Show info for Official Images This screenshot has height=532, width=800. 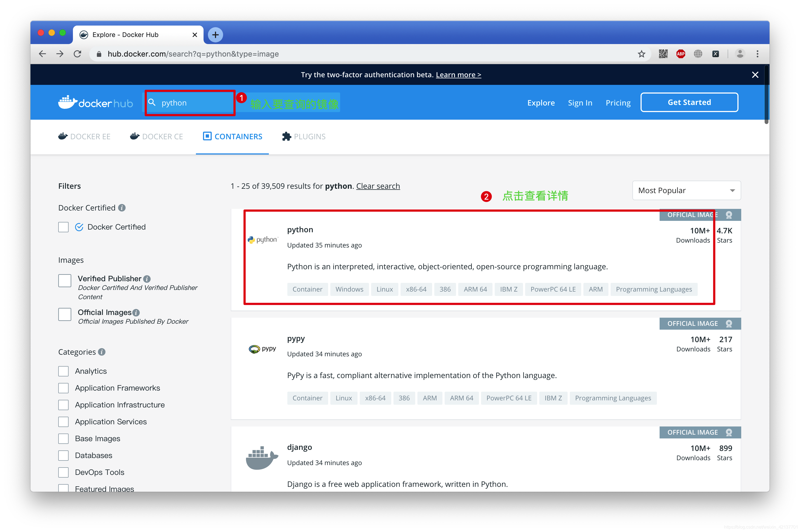point(136,313)
